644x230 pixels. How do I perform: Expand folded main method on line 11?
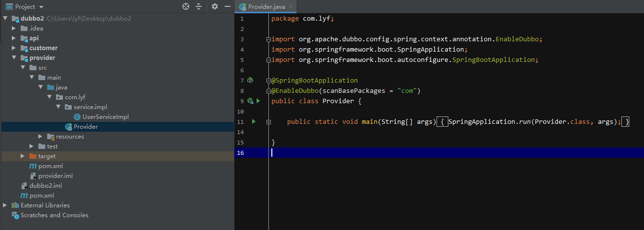click(x=268, y=121)
